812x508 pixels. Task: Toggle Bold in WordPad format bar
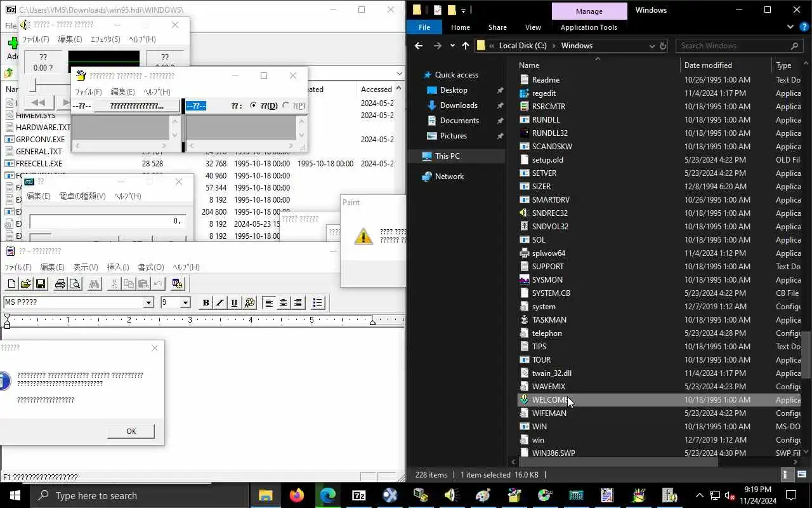pyautogui.click(x=206, y=303)
